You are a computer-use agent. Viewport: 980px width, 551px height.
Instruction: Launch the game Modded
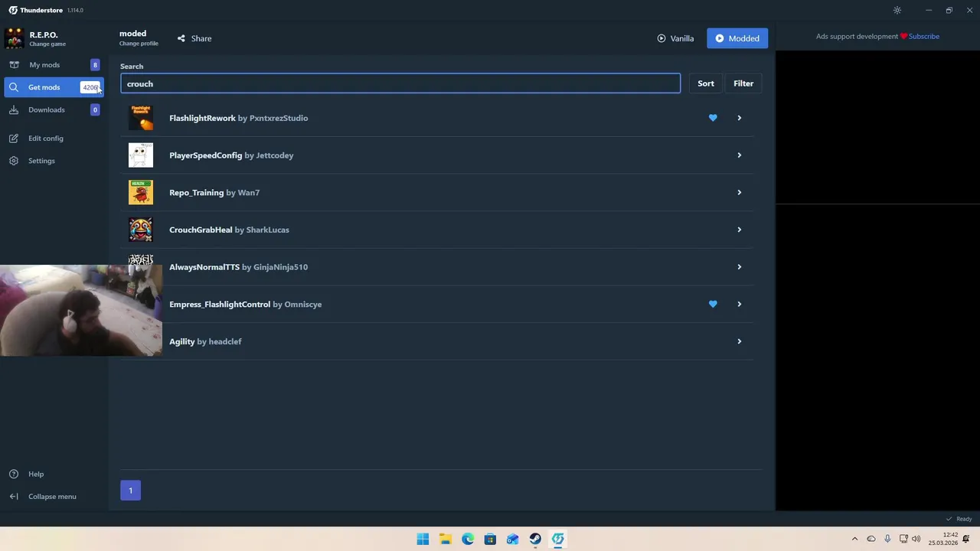737,38
